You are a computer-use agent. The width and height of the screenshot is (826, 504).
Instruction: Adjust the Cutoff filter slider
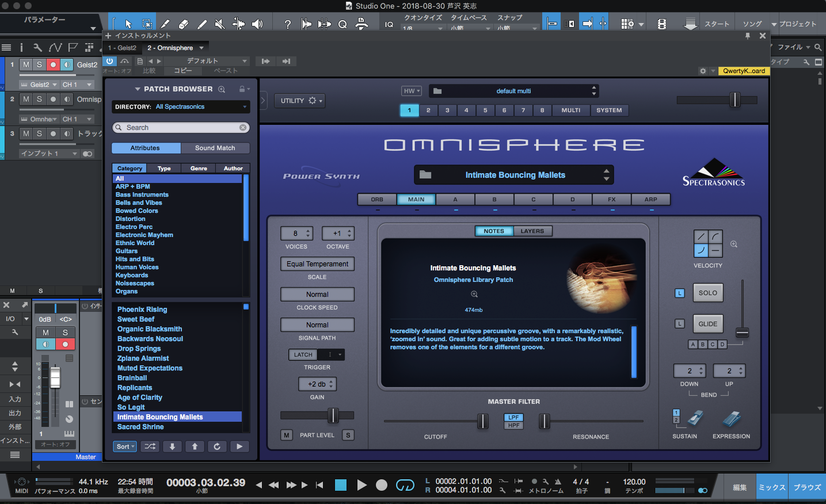[x=483, y=422]
